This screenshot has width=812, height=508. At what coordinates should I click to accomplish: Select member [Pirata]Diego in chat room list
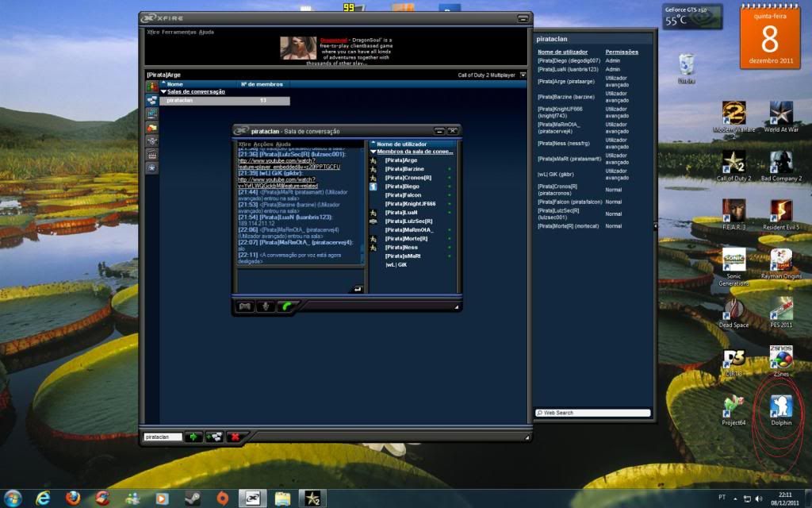click(x=402, y=187)
